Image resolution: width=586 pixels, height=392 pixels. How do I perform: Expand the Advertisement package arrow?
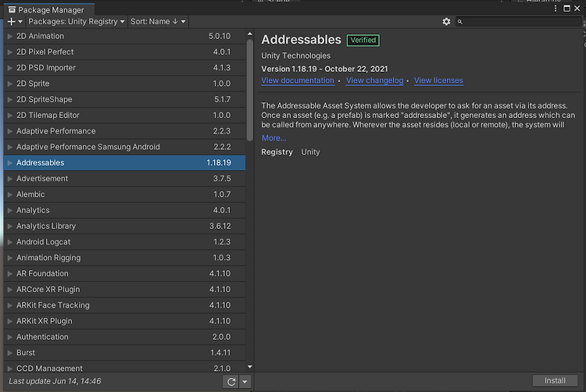10,179
